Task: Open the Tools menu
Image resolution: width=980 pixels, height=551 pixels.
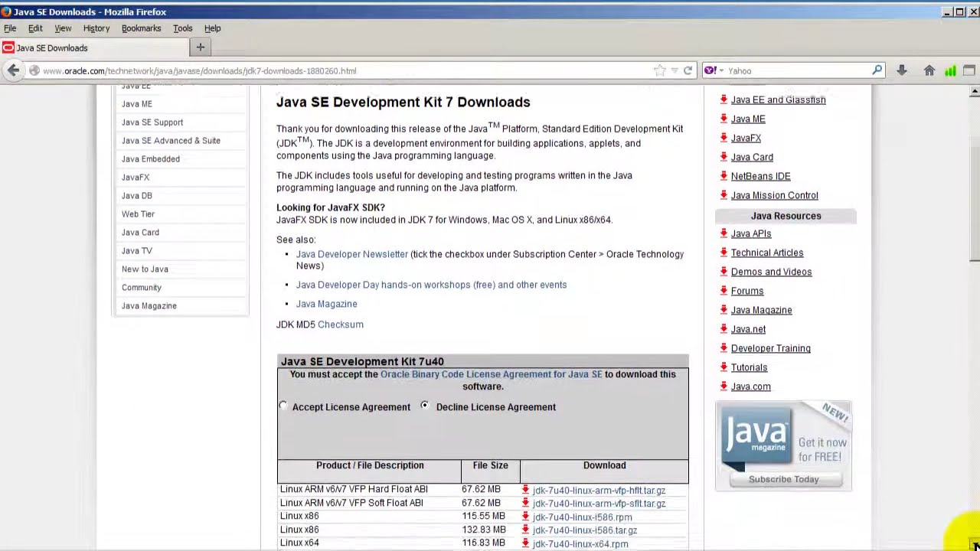Action: pyautogui.click(x=182, y=28)
